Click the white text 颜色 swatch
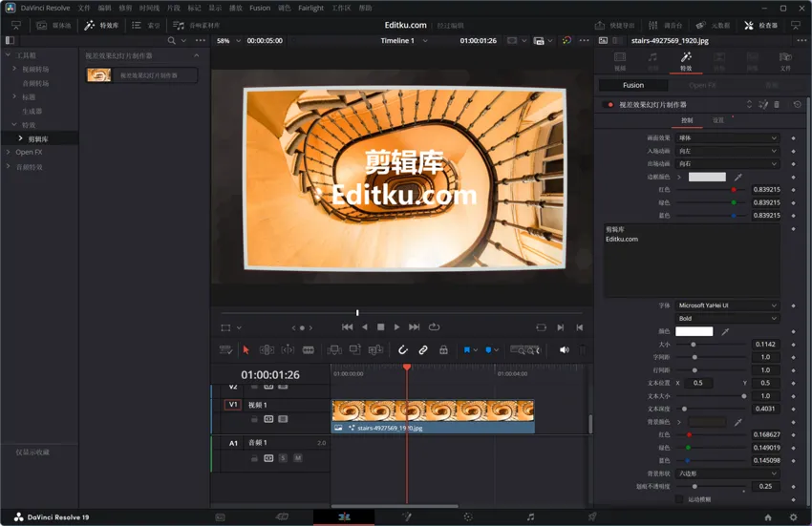Image resolution: width=812 pixels, height=526 pixels. (x=694, y=331)
